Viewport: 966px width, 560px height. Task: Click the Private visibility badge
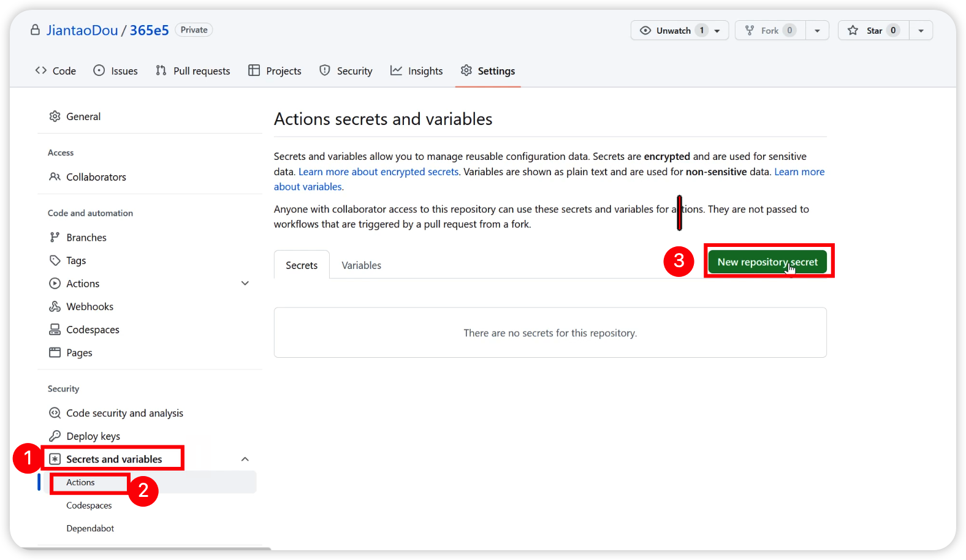pyautogui.click(x=194, y=30)
